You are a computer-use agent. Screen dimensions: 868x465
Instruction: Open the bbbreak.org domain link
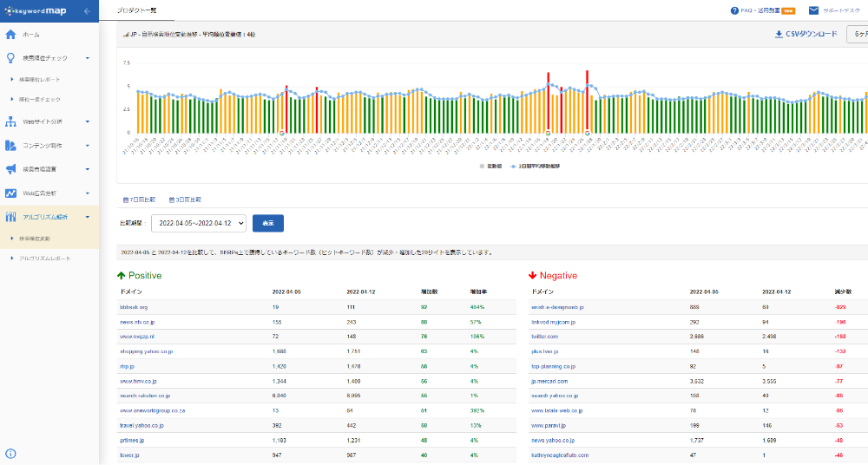(x=134, y=307)
